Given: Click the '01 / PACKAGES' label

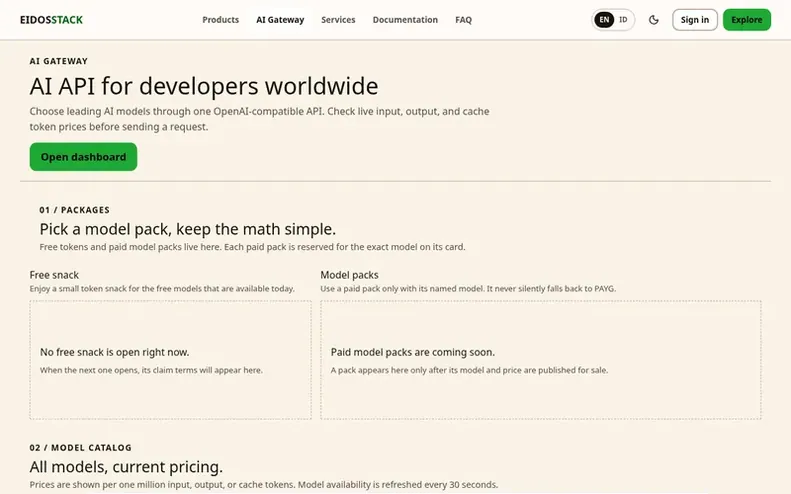Looking at the screenshot, I should click(x=75, y=210).
